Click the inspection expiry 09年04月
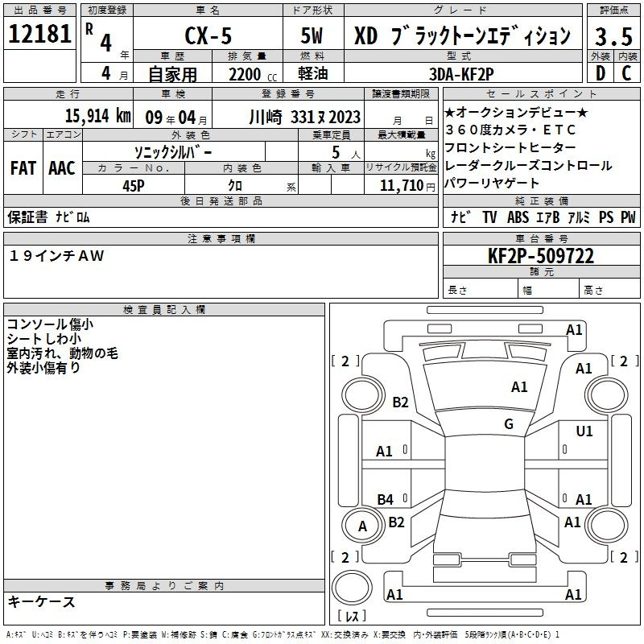This screenshot has width=644, height=644. tap(176, 118)
